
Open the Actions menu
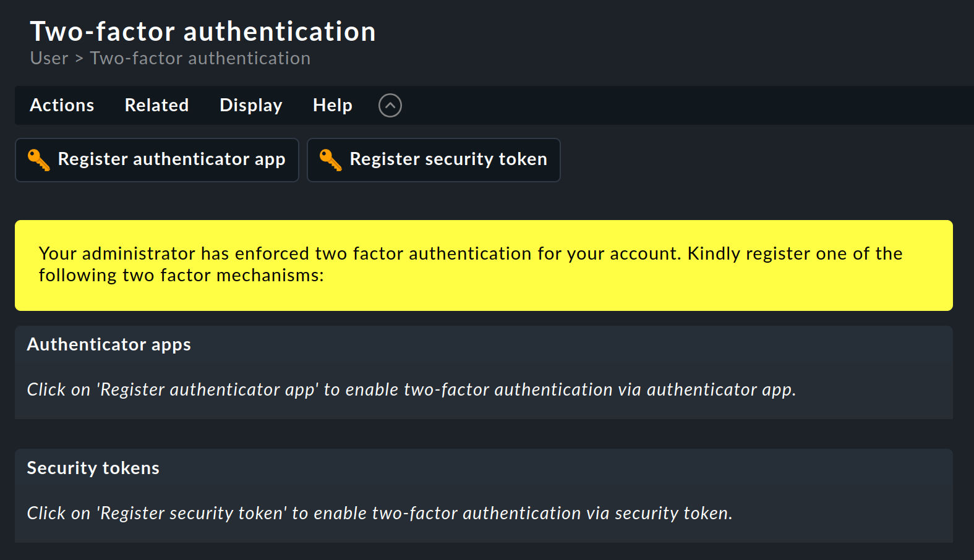coord(62,106)
